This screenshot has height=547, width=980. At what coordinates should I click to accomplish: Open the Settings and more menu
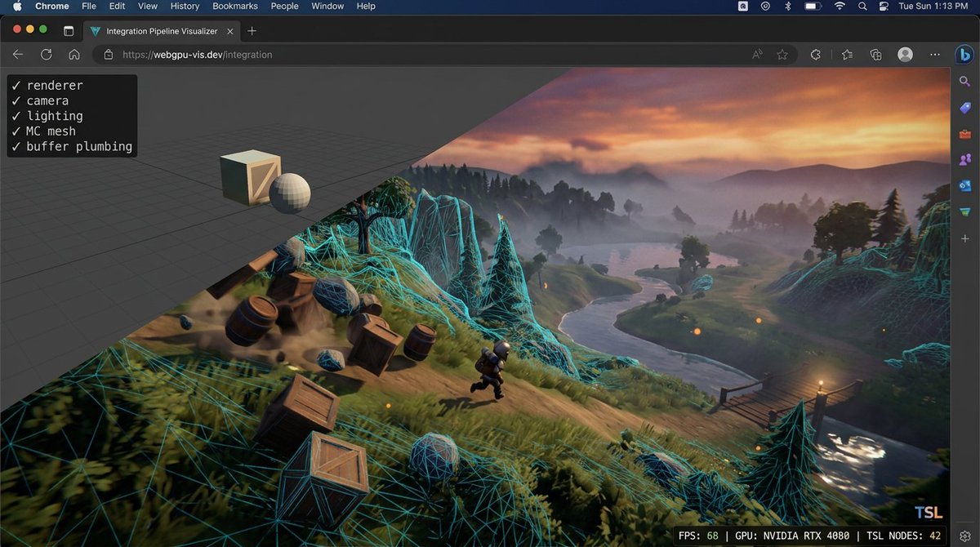[x=935, y=55]
